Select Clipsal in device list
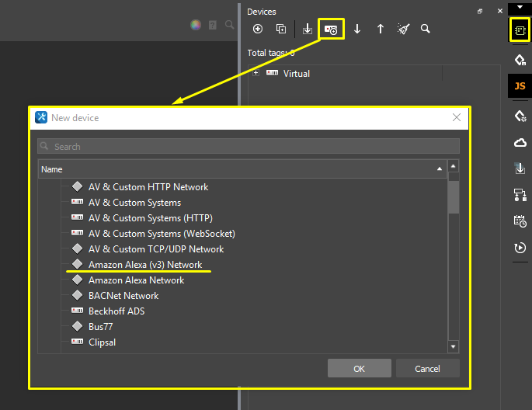The width and height of the screenshot is (532, 410). (102, 342)
